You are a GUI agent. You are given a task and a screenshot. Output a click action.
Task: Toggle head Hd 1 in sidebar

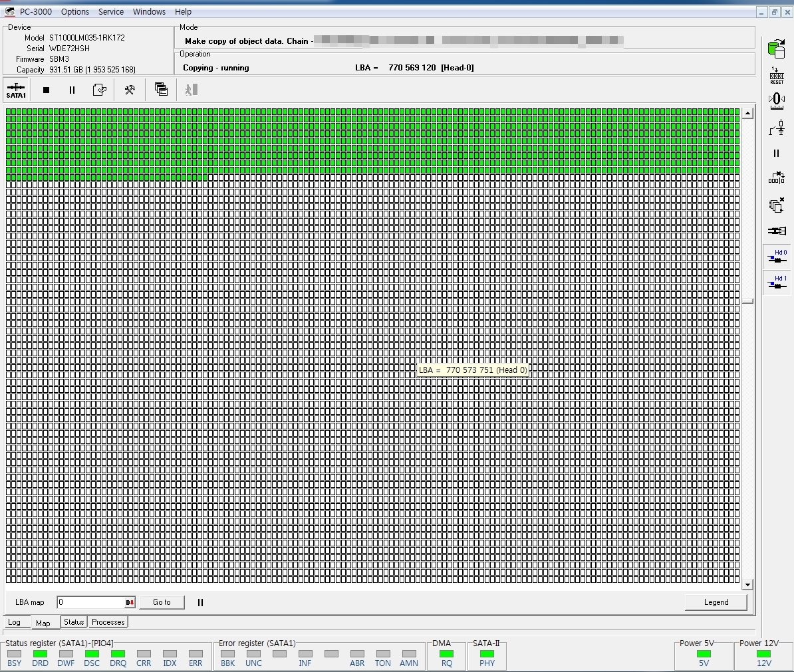click(777, 282)
